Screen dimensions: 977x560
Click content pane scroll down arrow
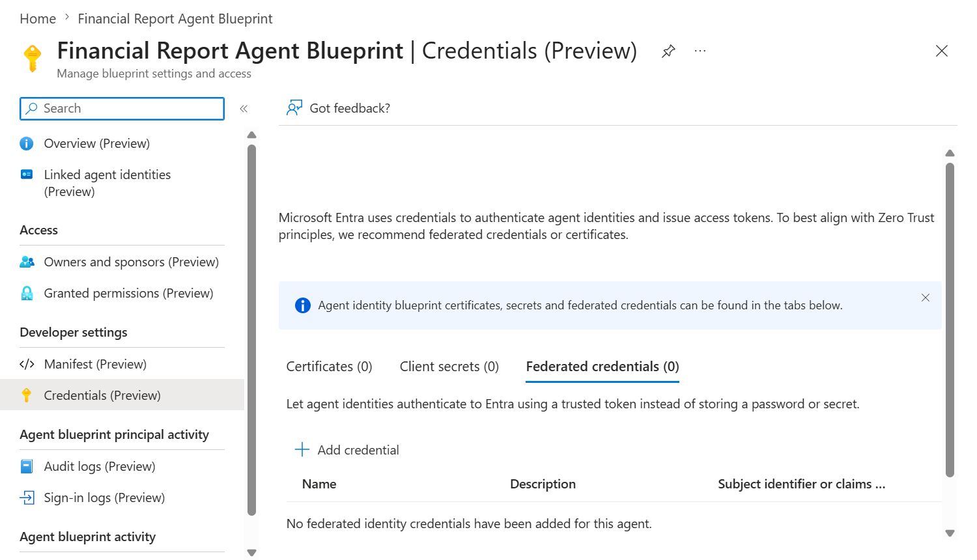[x=950, y=533]
